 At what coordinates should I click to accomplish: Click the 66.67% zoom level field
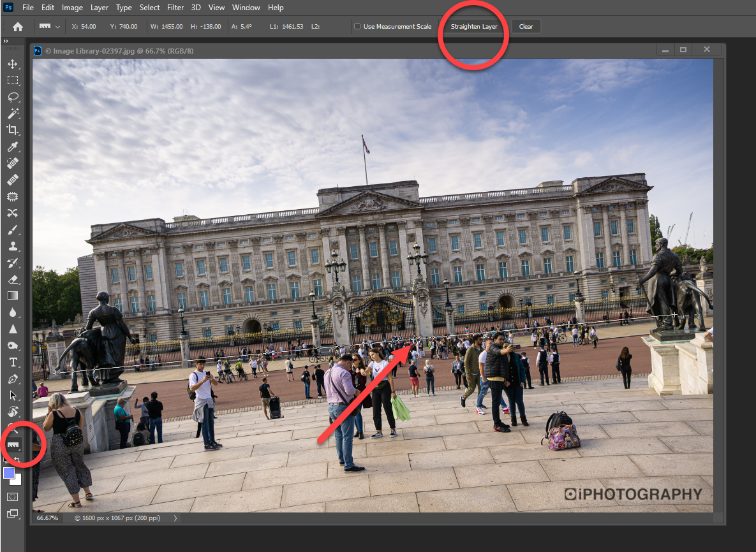pyautogui.click(x=46, y=518)
